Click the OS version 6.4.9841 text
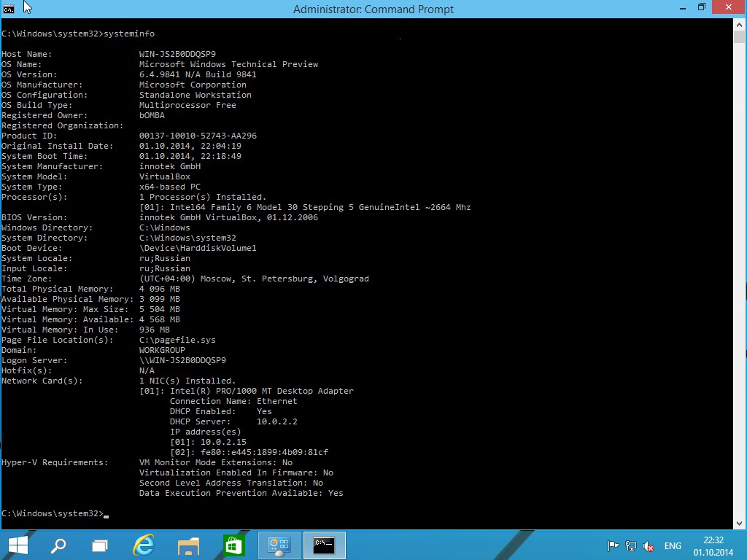 pos(198,75)
